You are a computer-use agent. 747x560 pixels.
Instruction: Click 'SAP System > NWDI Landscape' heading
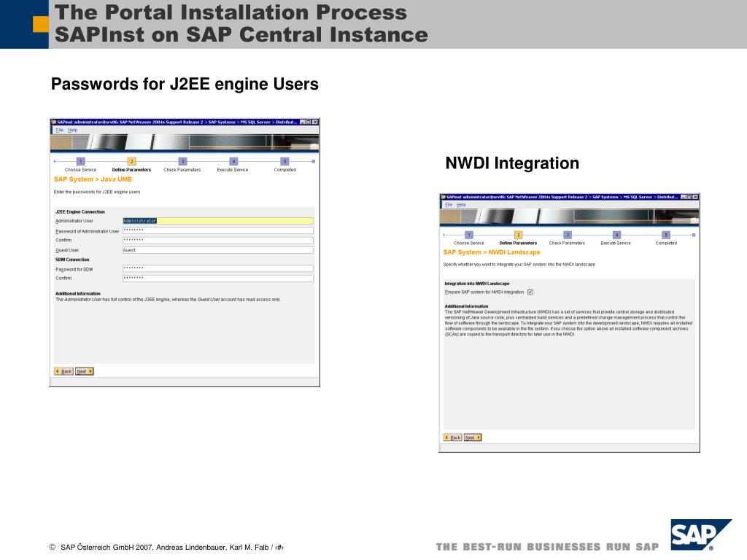(x=492, y=252)
